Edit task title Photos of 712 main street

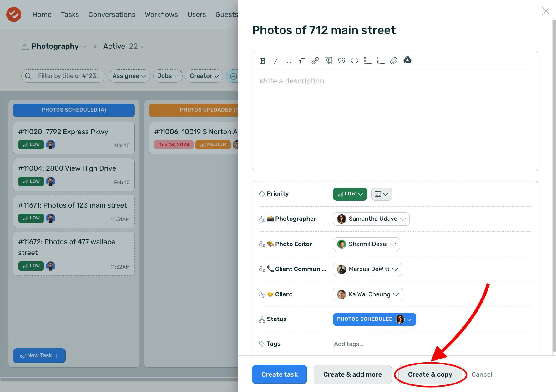click(324, 30)
